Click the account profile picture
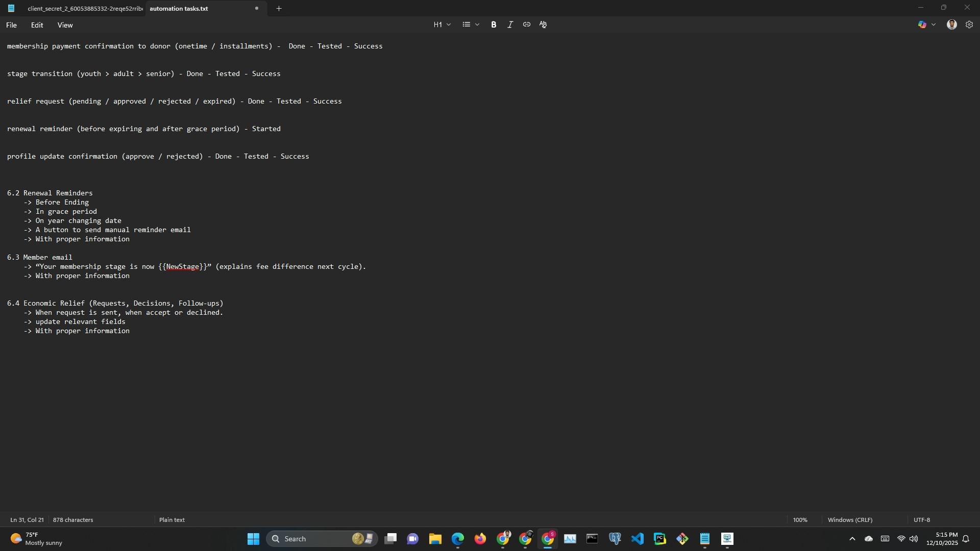 tap(951, 24)
